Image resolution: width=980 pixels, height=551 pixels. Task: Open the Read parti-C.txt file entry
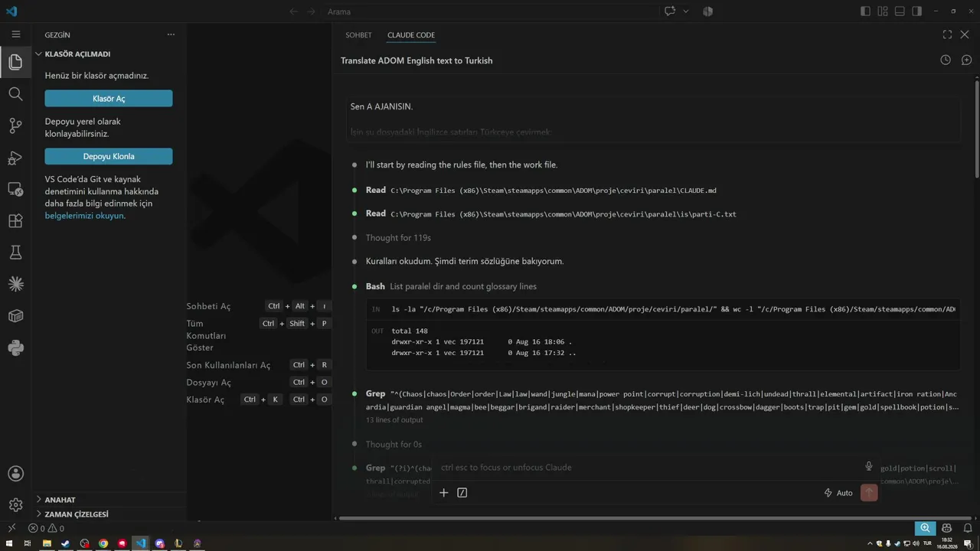point(551,214)
